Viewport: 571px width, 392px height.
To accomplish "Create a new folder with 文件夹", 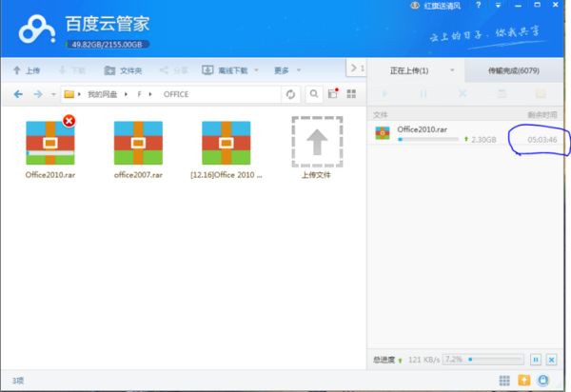I will pos(123,70).
